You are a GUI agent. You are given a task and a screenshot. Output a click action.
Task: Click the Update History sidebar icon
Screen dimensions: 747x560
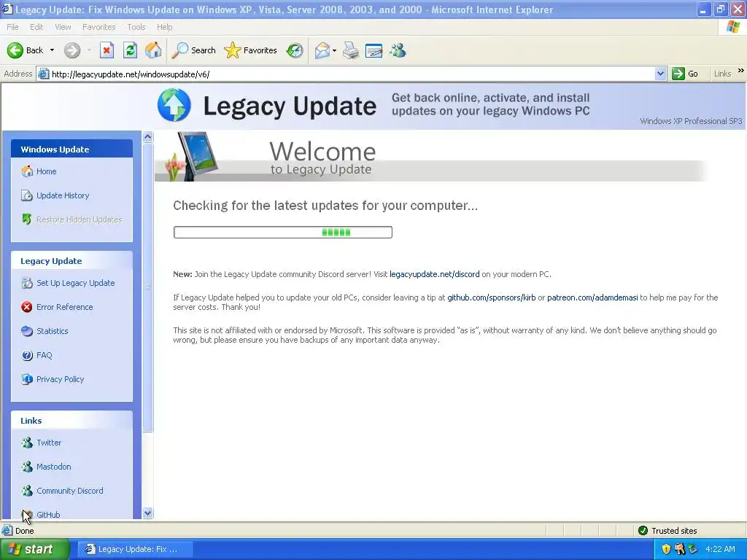pyautogui.click(x=27, y=195)
